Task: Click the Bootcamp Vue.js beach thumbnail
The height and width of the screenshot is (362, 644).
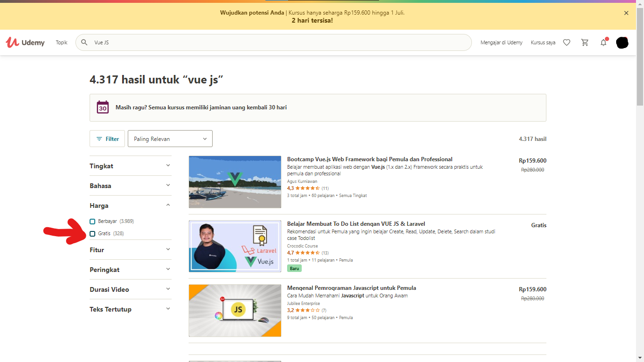Action: pyautogui.click(x=235, y=182)
